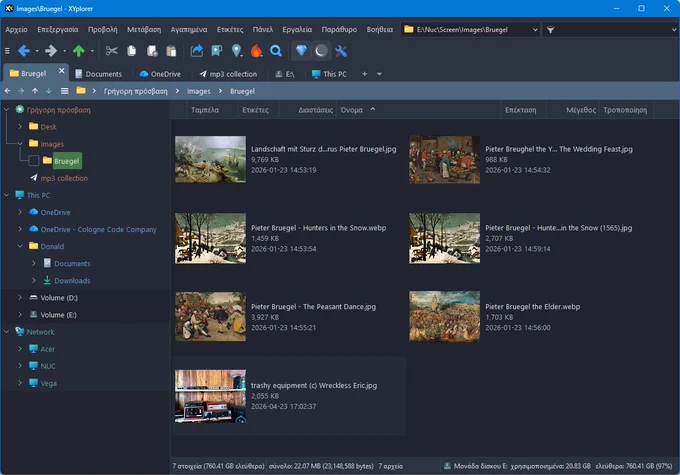Switch to the This PC tab
The image size is (680, 475).
pos(330,74)
